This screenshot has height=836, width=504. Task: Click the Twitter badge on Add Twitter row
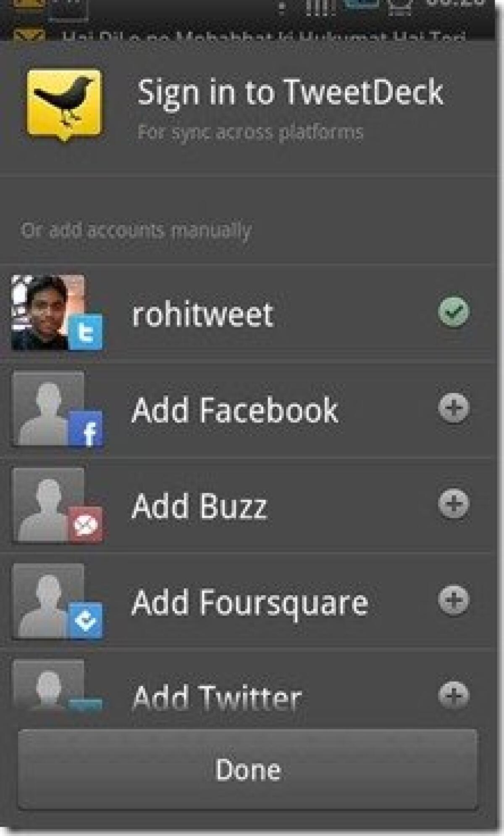click(86, 702)
